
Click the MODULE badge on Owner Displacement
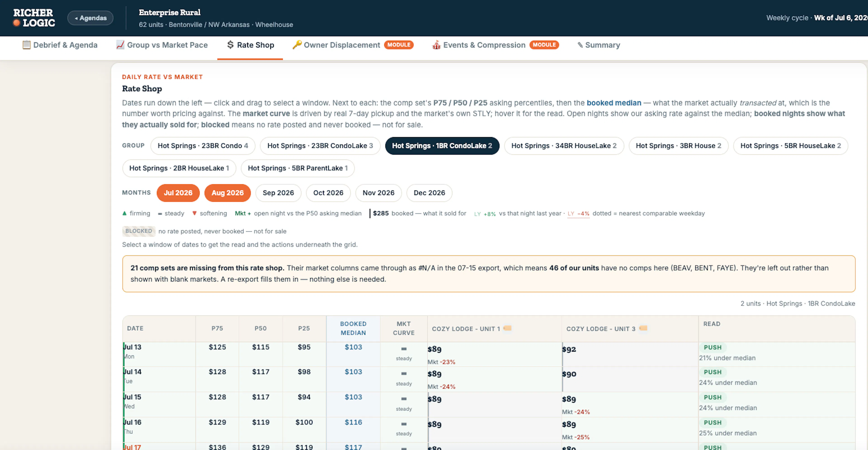(399, 45)
